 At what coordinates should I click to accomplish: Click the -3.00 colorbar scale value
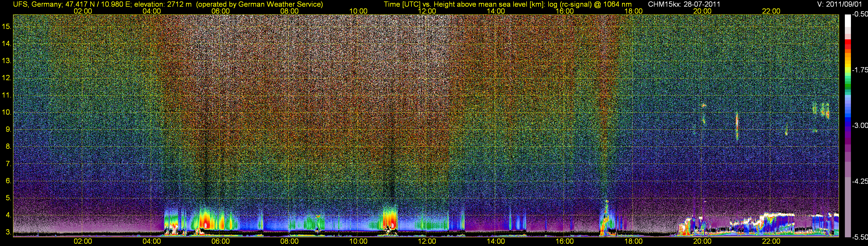point(860,126)
